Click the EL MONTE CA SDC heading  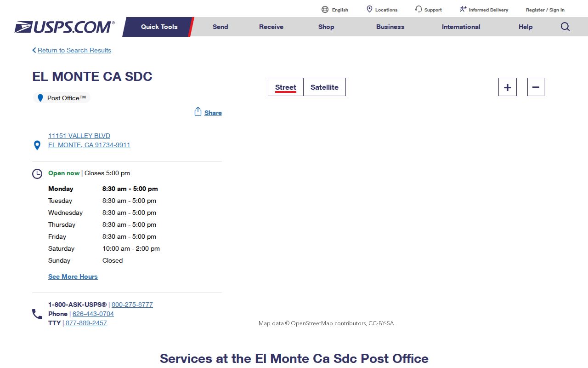(x=92, y=76)
